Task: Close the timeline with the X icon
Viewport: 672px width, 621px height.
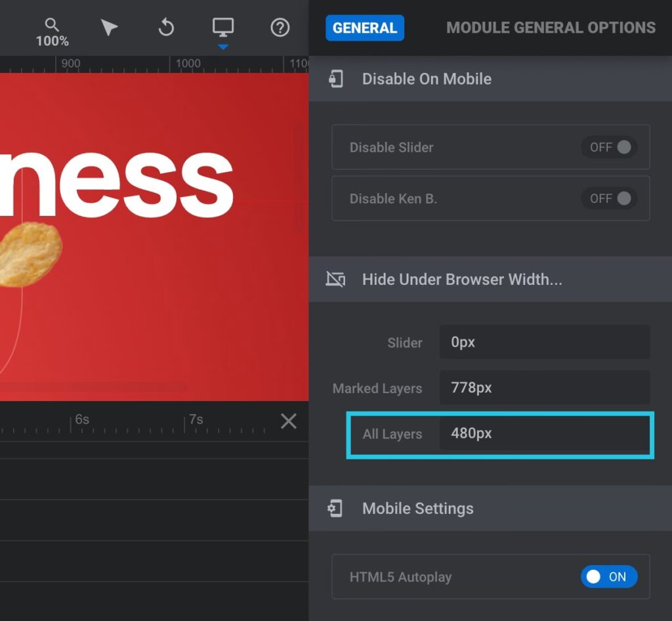Action: (x=289, y=421)
